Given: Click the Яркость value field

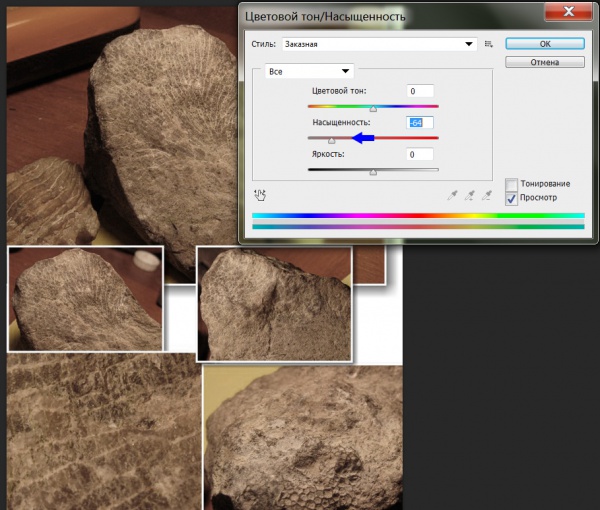Looking at the screenshot, I should (x=420, y=154).
